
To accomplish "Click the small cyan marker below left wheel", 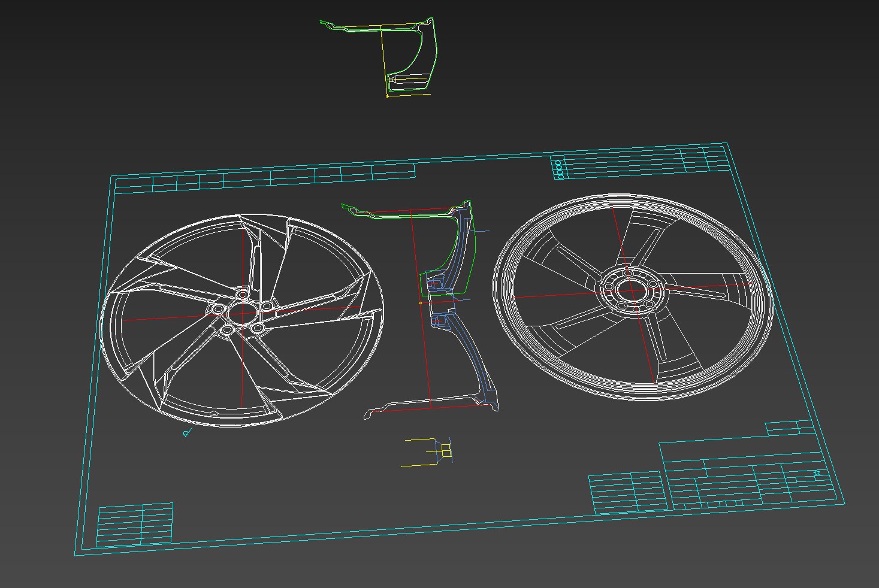I will [x=186, y=432].
